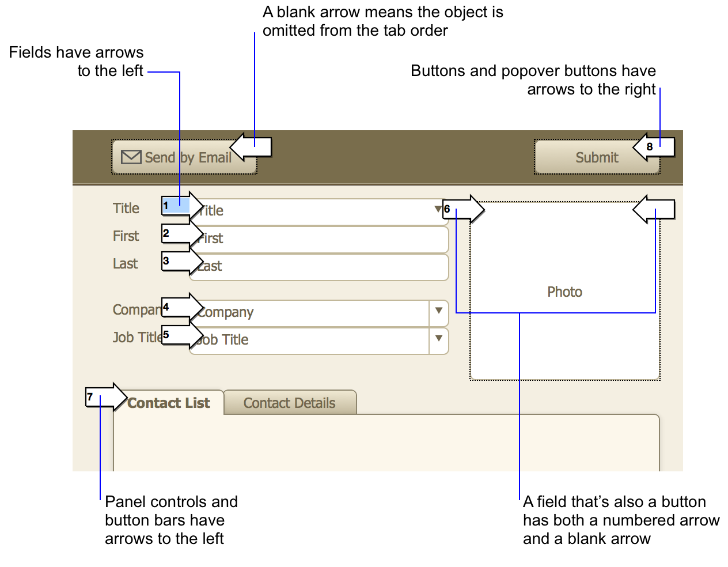Expand the Company combo box arrow
Viewport: 728px width, 567px height.
(x=438, y=313)
